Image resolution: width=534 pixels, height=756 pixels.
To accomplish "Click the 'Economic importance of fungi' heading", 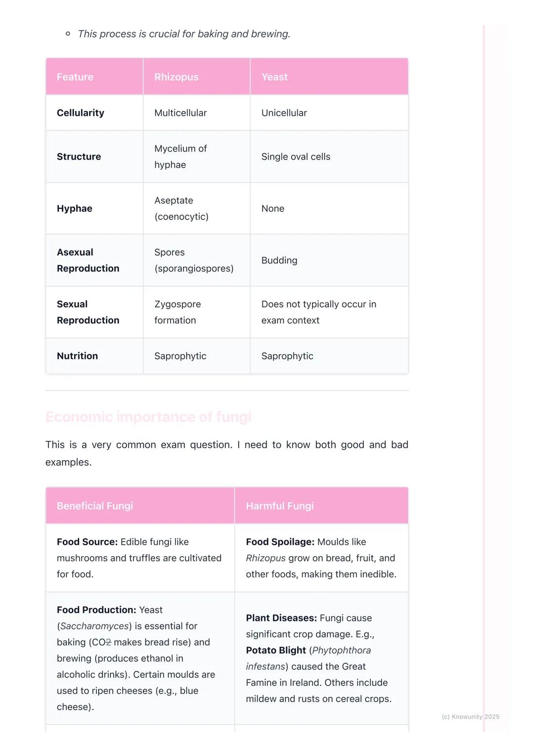I will tap(148, 417).
